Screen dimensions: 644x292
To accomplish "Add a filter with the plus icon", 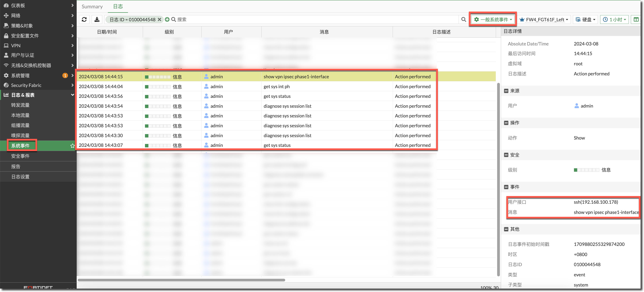I will (167, 19).
